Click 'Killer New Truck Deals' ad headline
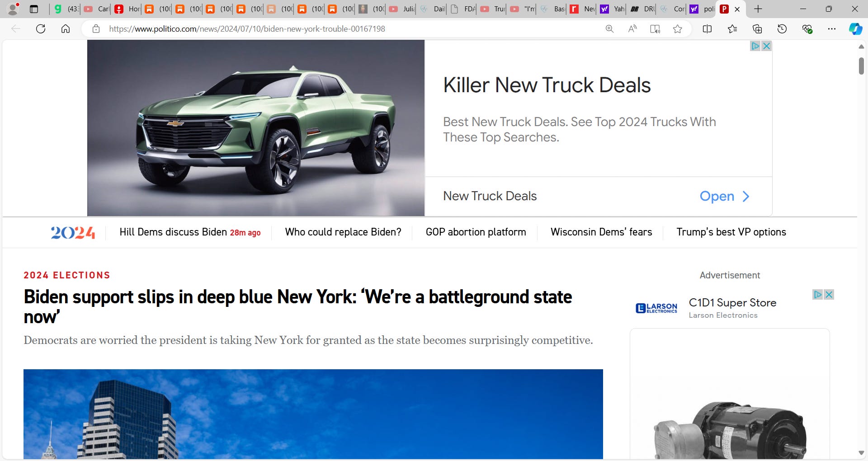This screenshot has height=461, width=868. pos(547,85)
